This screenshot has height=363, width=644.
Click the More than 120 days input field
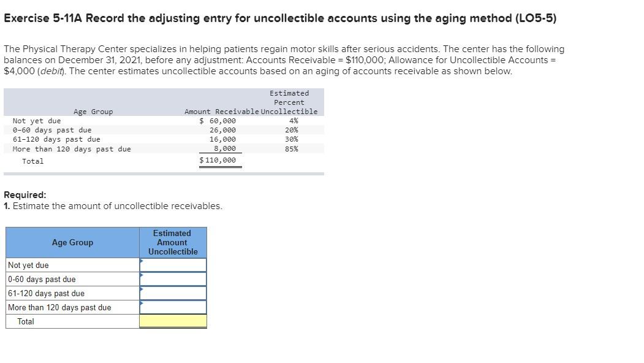[172, 307]
